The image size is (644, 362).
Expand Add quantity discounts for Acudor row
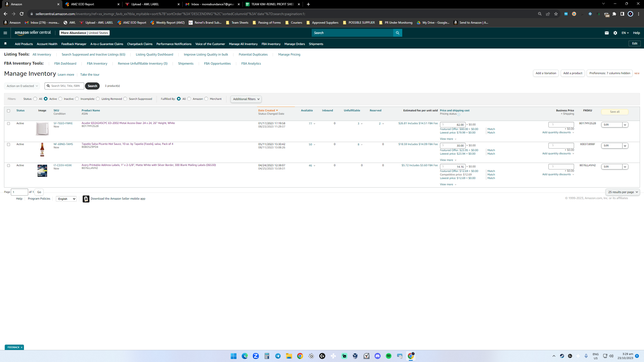tap(558, 132)
